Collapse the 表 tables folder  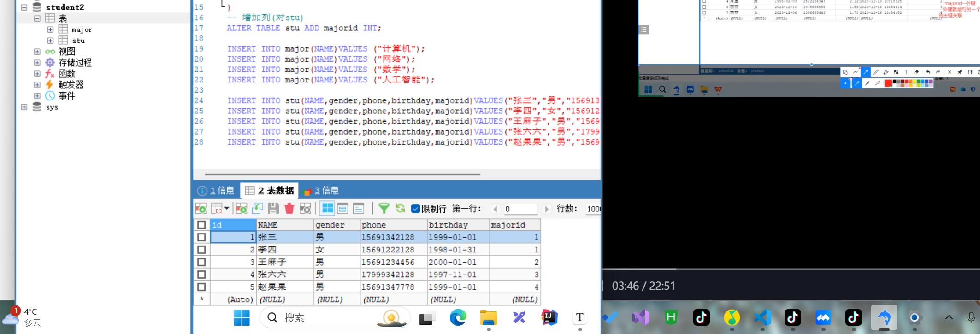pyautogui.click(x=37, y=18)
